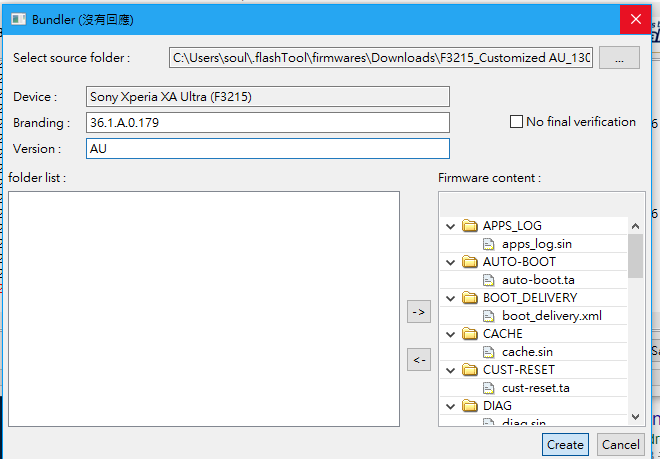Click the Select source folder path field

tap(381, 58)
